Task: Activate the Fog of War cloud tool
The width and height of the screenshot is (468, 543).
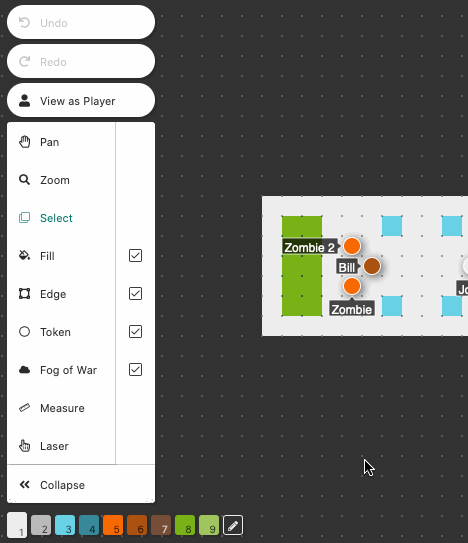Action: (x=61, y=370)
